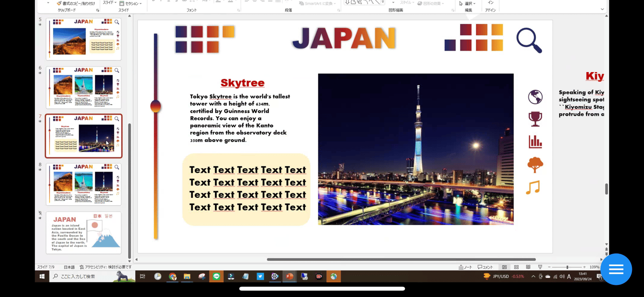644x297 pixels.
Task: Switch to Slide Sorter view icon
Action: pos(516,267)
